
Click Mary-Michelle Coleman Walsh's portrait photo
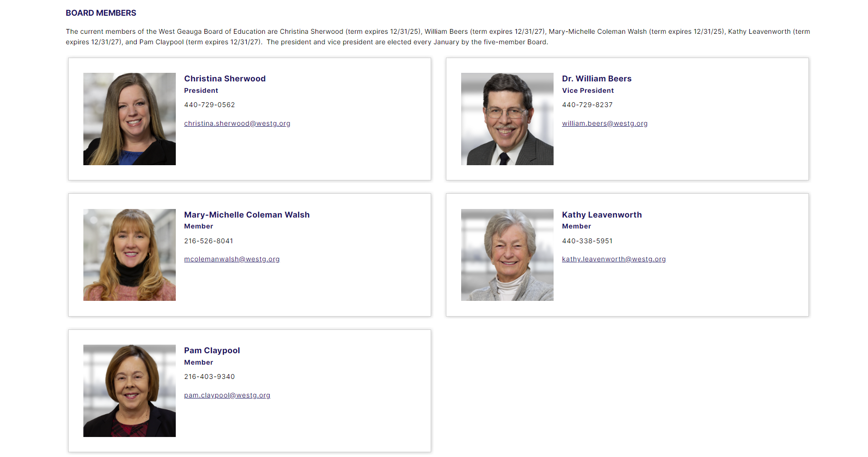click(130, 255)
